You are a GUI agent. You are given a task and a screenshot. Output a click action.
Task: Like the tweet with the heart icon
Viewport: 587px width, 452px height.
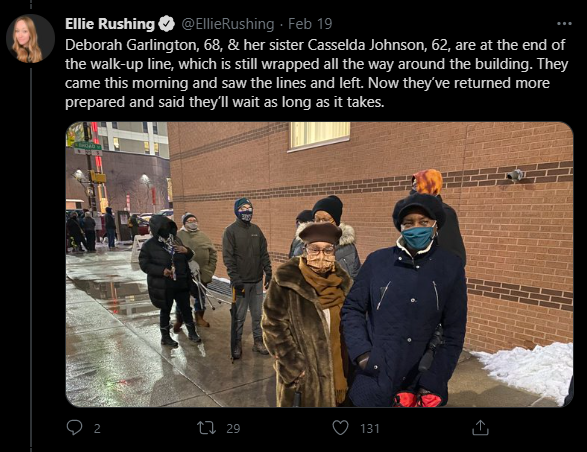(x=340, y=428)
